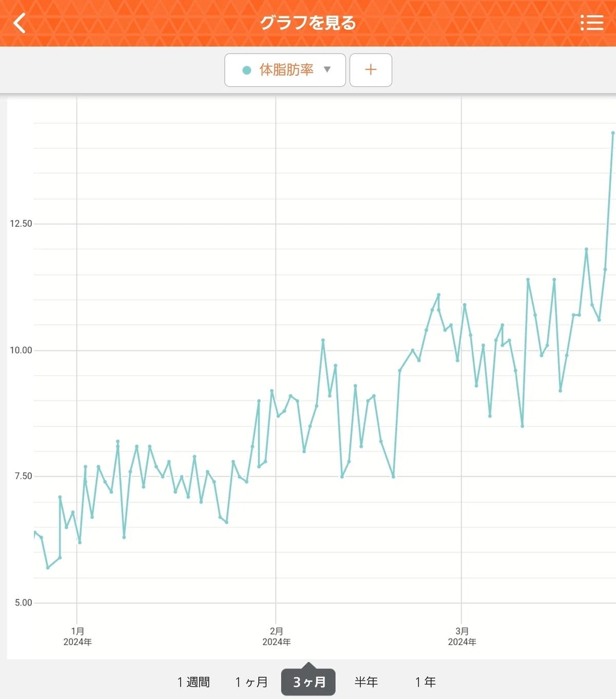Switch to the 1ヶ月 range tab
The height and width of the screenshot is (699, 616).
click(252, 682)
